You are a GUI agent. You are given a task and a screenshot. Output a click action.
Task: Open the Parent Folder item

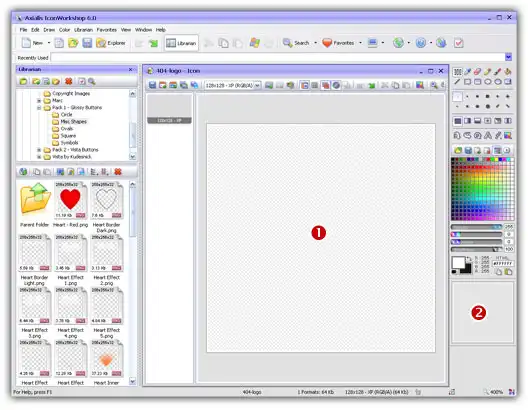coord(35,205)
